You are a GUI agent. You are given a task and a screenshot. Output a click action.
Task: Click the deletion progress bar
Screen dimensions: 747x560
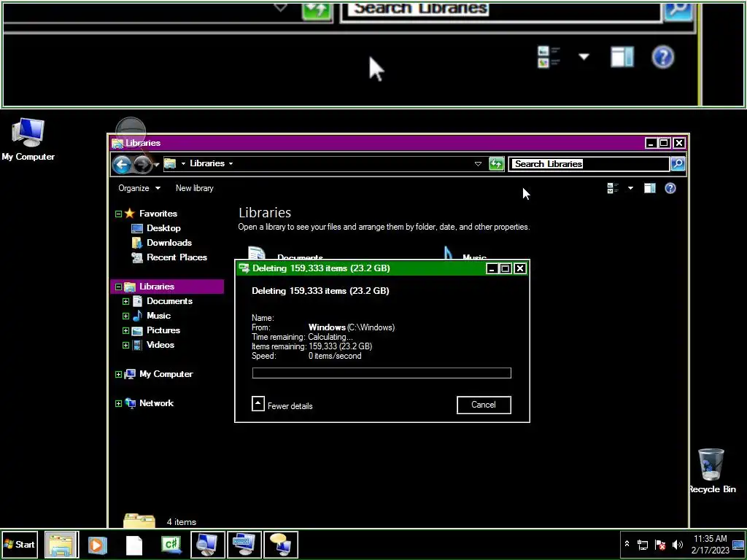click(x=382, y=373)
